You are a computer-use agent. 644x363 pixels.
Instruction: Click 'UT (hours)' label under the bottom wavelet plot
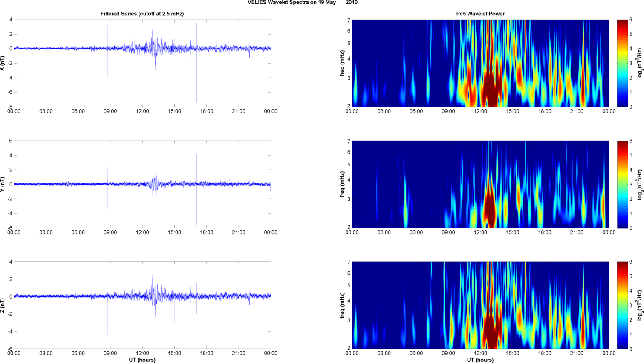[480, 360]
